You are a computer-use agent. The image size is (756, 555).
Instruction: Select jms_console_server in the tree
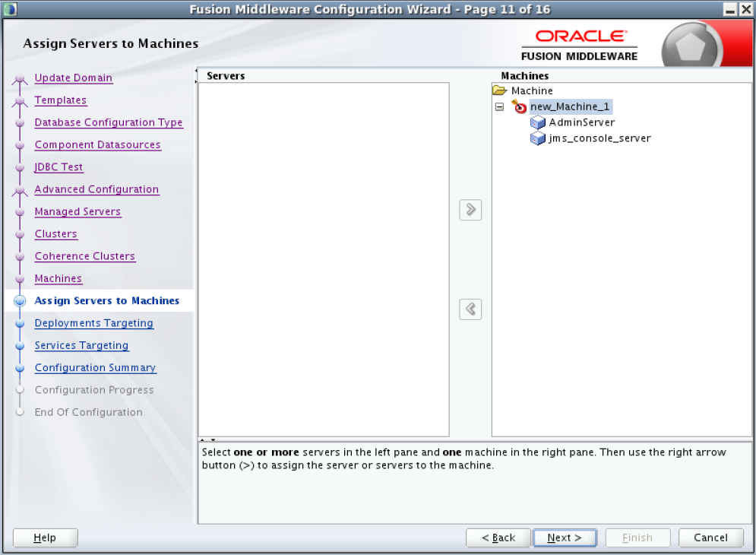coord(599,138)
